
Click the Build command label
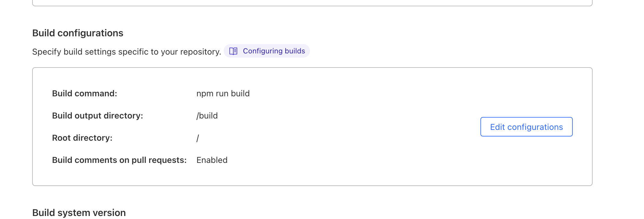pos(84,94)
